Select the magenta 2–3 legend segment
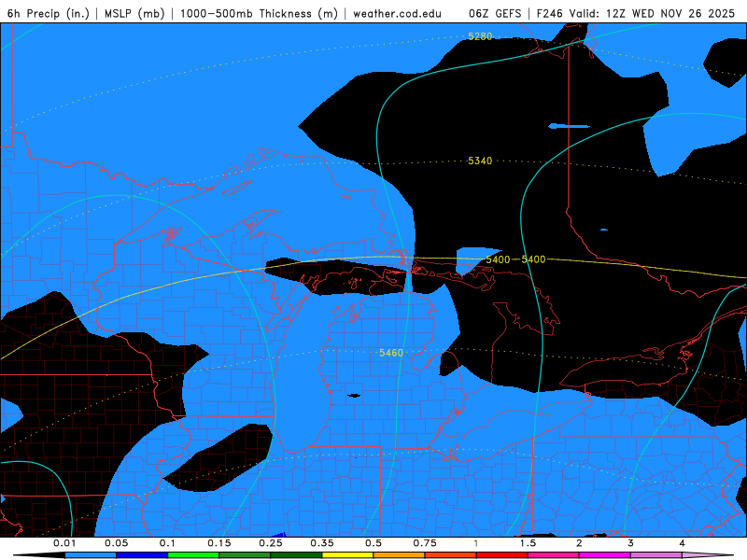Image resolution: width=747 pixels, height=560 pixels. coord(605,555)
